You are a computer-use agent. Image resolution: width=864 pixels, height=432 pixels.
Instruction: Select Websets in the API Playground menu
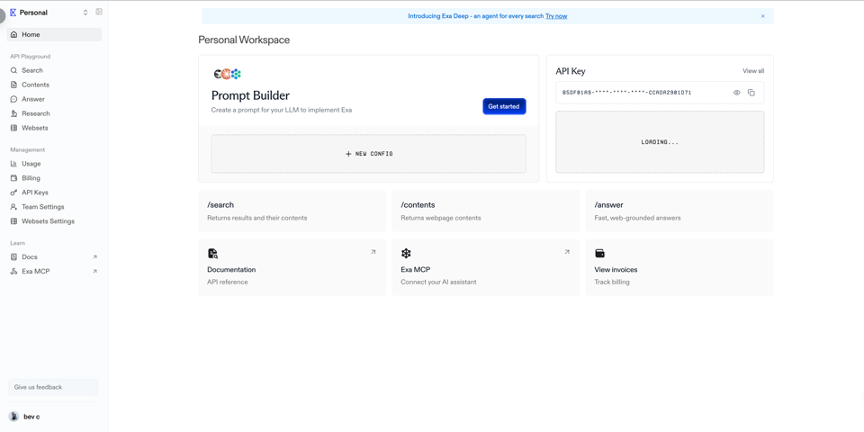(35, 128)
